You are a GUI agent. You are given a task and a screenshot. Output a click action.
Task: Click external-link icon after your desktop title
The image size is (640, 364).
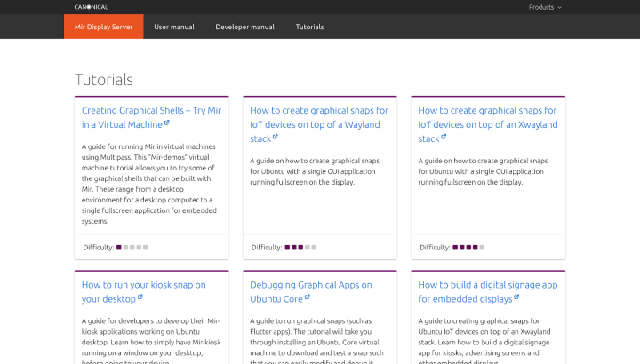click(140, 297)
